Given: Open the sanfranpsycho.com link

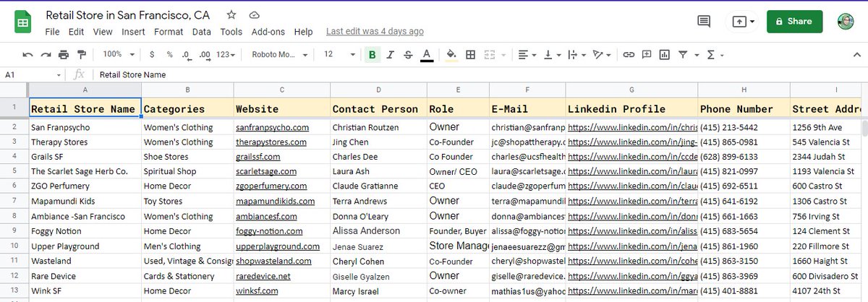Looking at the screenshot, I should tap(273, 127).
